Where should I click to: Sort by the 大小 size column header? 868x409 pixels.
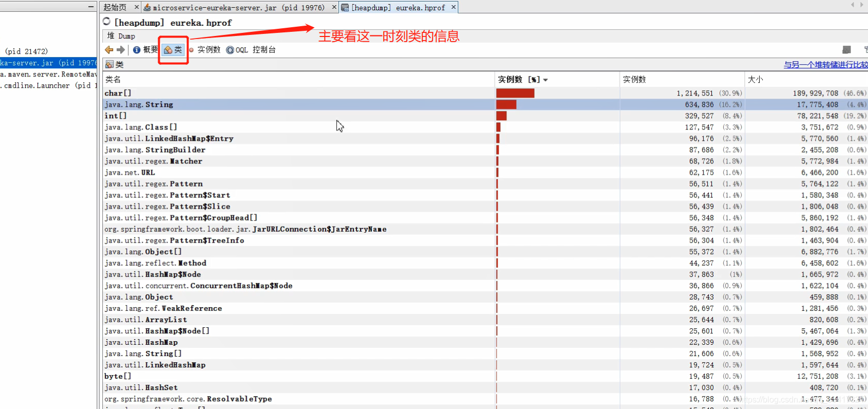click(806, 80)
